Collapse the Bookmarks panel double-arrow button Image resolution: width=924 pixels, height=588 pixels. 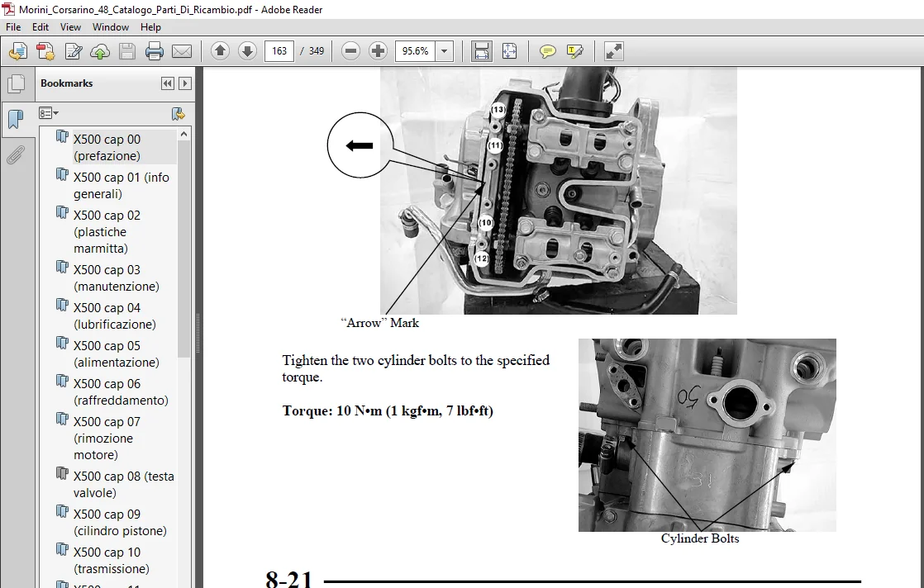click(167, 83)
